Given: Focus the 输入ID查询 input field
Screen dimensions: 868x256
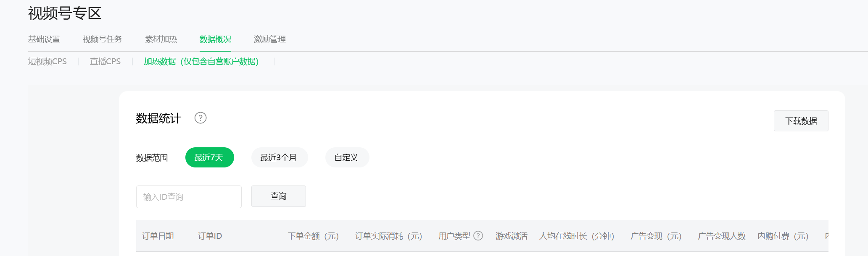Looking at the screenshot, I should click(x=189, y=197).
